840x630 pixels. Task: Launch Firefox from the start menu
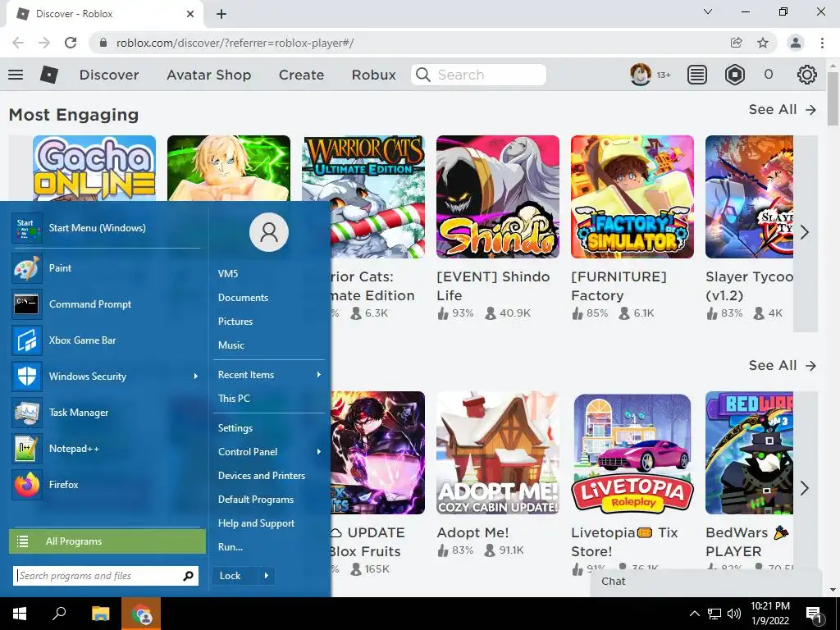coord(106,484)
